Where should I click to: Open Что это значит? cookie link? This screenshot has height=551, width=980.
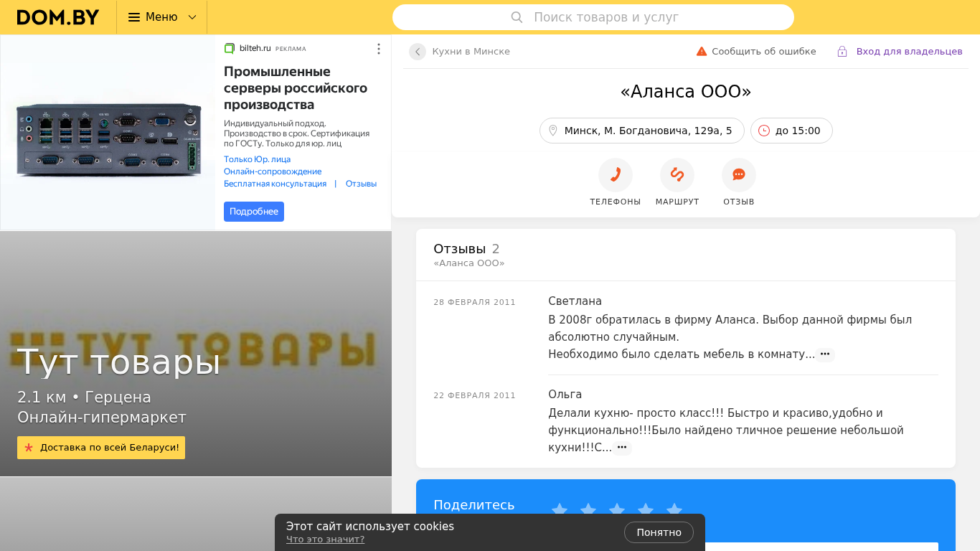tap(325, 540)
